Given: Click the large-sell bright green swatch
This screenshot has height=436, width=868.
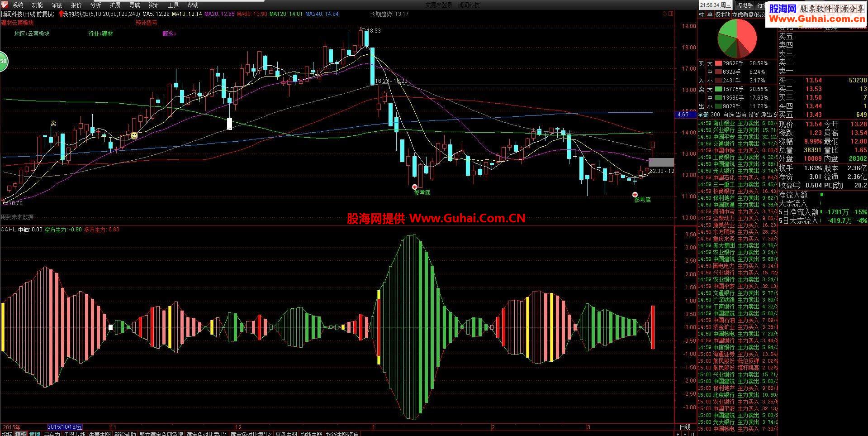Looking at the screenshot, I should point(718,89).
